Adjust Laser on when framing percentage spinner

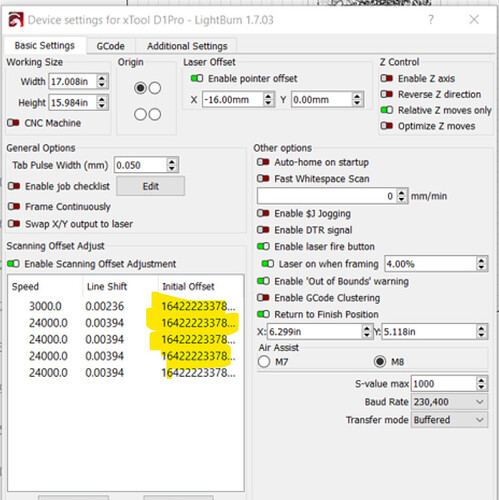click(x=481, y=264)
